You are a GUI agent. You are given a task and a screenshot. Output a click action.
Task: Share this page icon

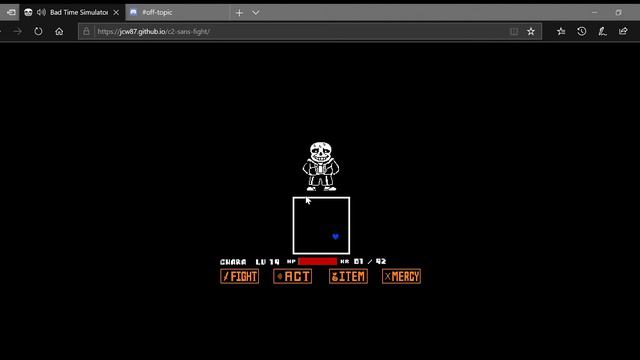coord(623,31)
